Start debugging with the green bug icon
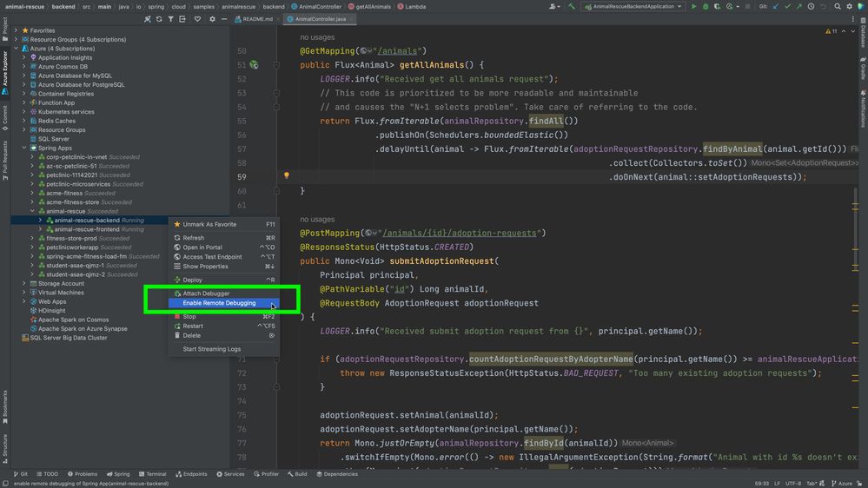The height and width of the screenshot is (488, 868). click(706, 7)
